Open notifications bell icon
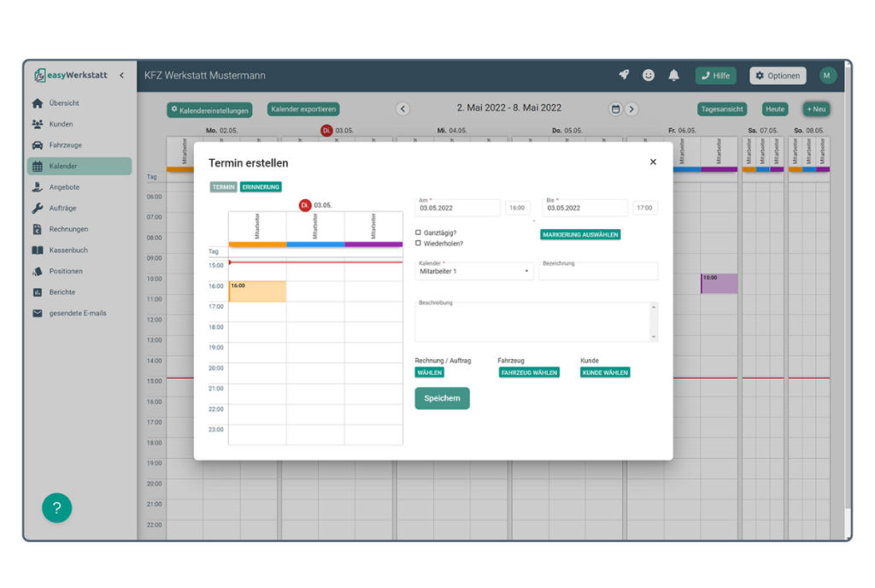 (x=673, y=75)
